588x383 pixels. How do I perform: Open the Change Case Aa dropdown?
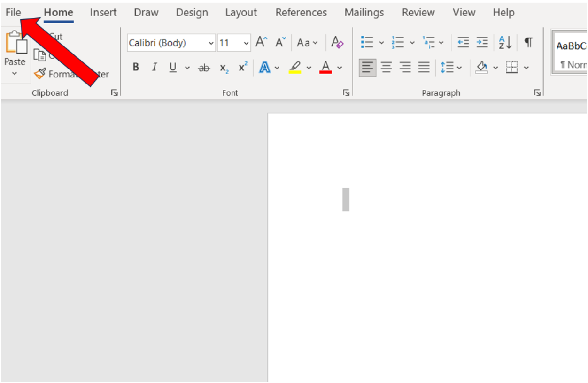pos(308,43)
